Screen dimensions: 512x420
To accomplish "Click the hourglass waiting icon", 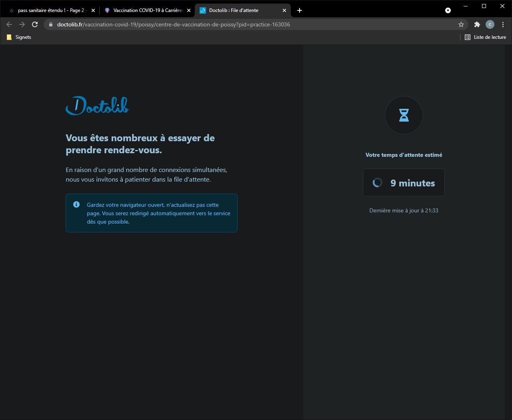I will 404,115.
